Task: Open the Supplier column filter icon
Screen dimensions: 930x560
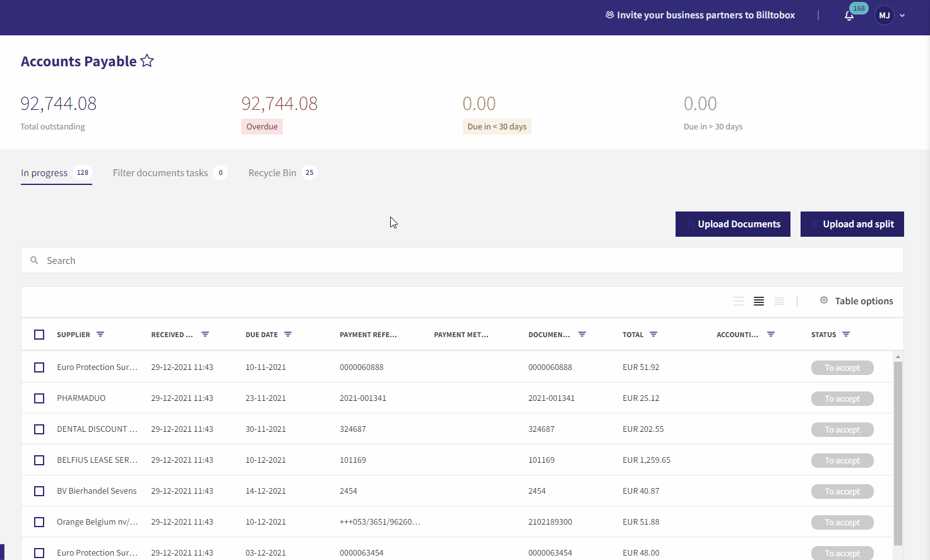Action: pos(100,335)
